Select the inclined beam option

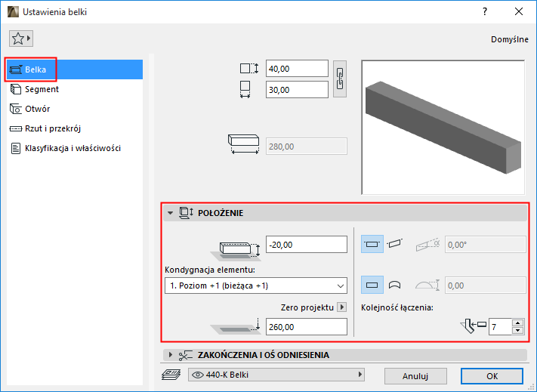tap(394, 244)
